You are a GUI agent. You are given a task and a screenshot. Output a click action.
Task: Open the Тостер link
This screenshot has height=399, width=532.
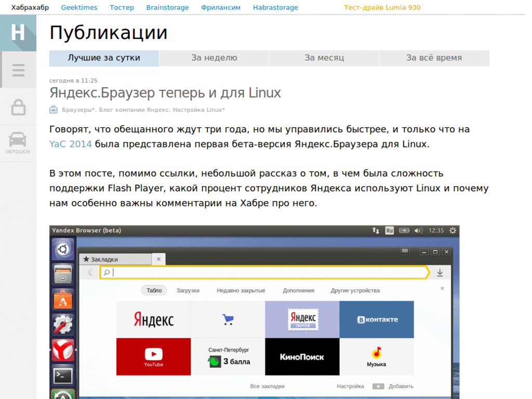(122, 7)
